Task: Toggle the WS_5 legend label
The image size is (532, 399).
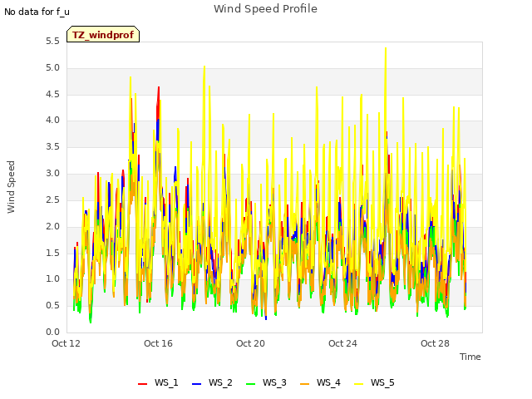Action: click(382, 382)
